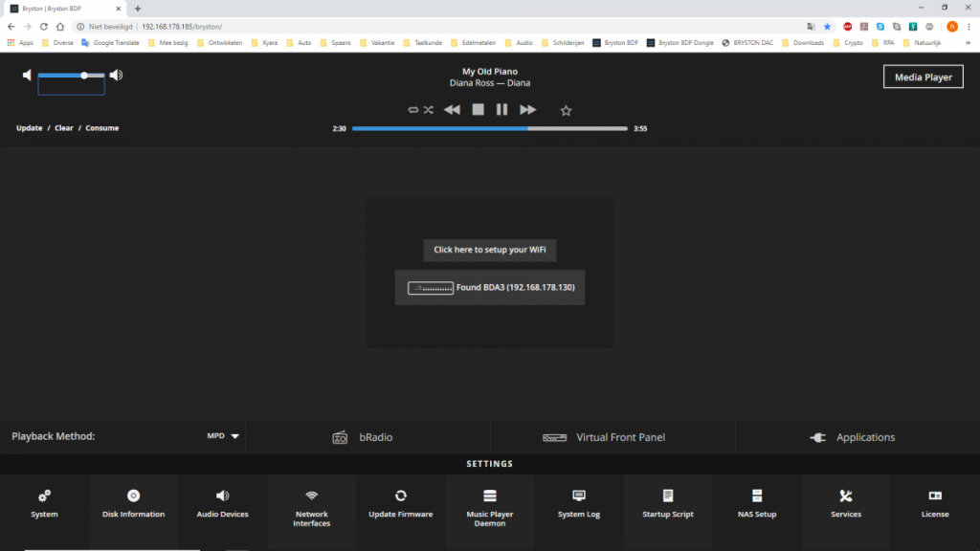Click the translate page icon
Viewport: 980px width, 551px height.
812,27
